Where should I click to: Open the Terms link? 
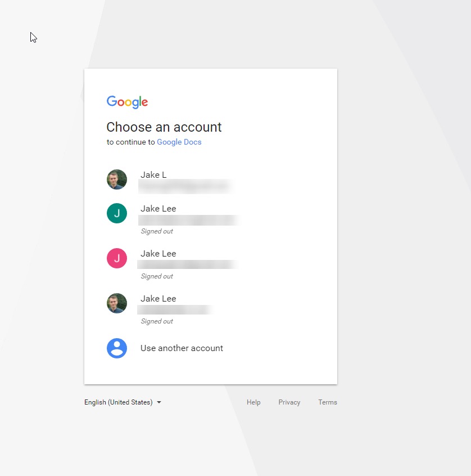click(x=328, y=402)
